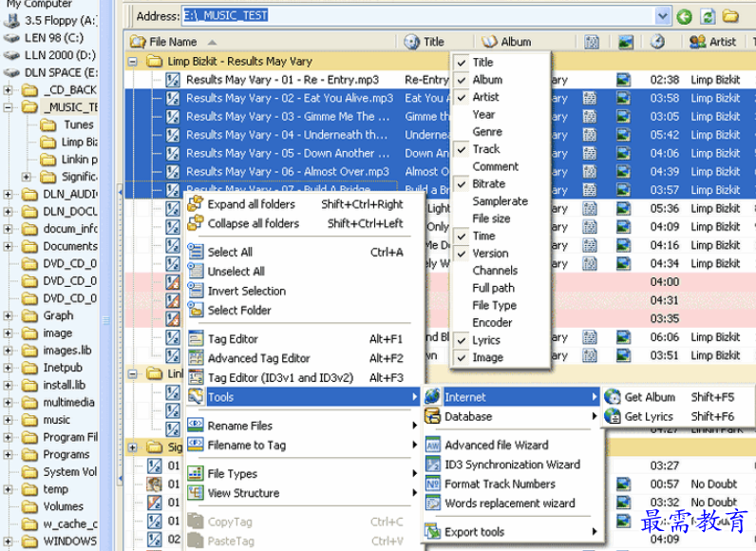Choose Unselect All menu entry
Viewport: 756px width, 551px height.
pyautogui.click(x=303, y=272)
